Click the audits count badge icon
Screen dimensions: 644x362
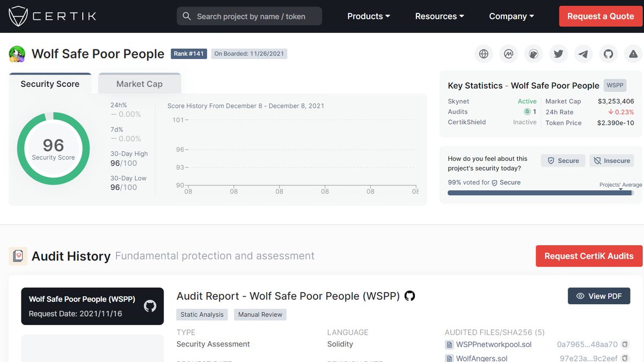click(x=527, y=112)
